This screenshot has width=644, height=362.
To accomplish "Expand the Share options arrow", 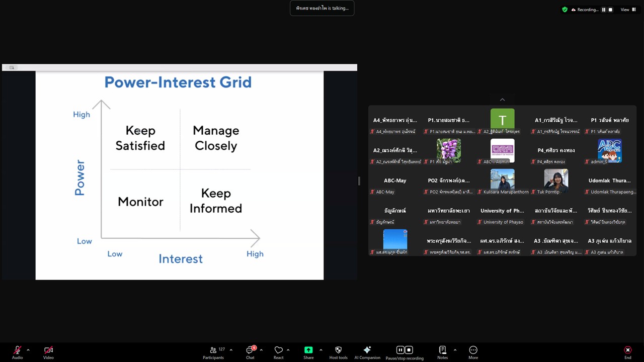I will (321, 350).
